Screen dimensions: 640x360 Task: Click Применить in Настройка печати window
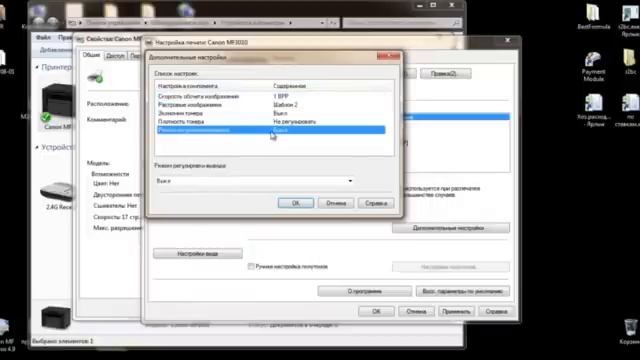pyautogui.click(x=456, y=311)
